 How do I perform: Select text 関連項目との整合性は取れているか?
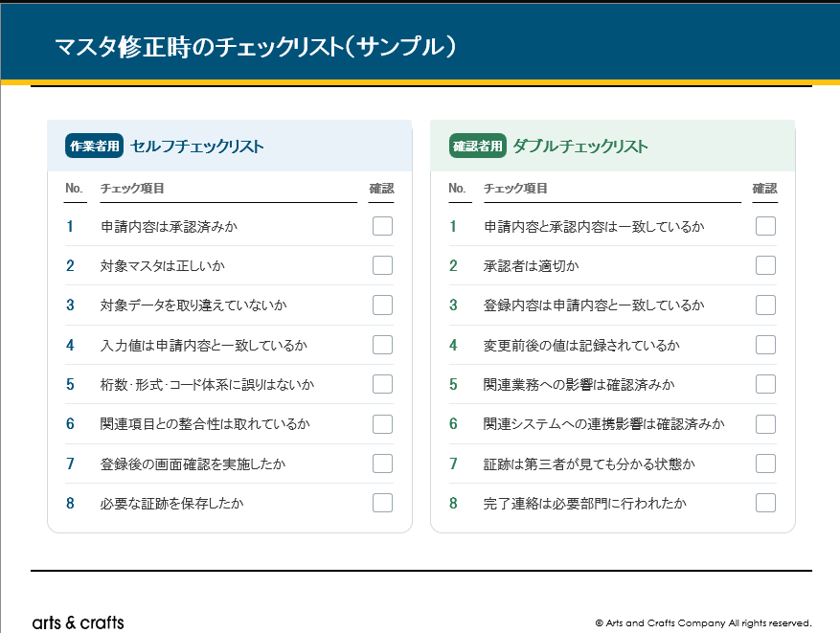(x=205, y=424)
